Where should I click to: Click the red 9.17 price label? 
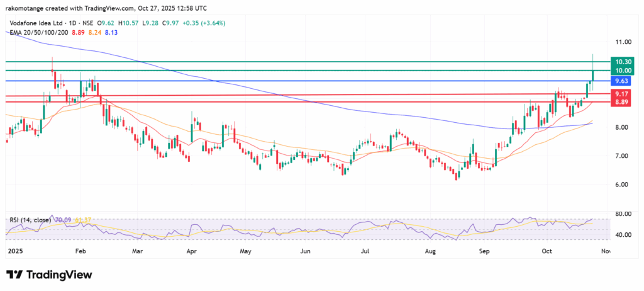(621, 93)
